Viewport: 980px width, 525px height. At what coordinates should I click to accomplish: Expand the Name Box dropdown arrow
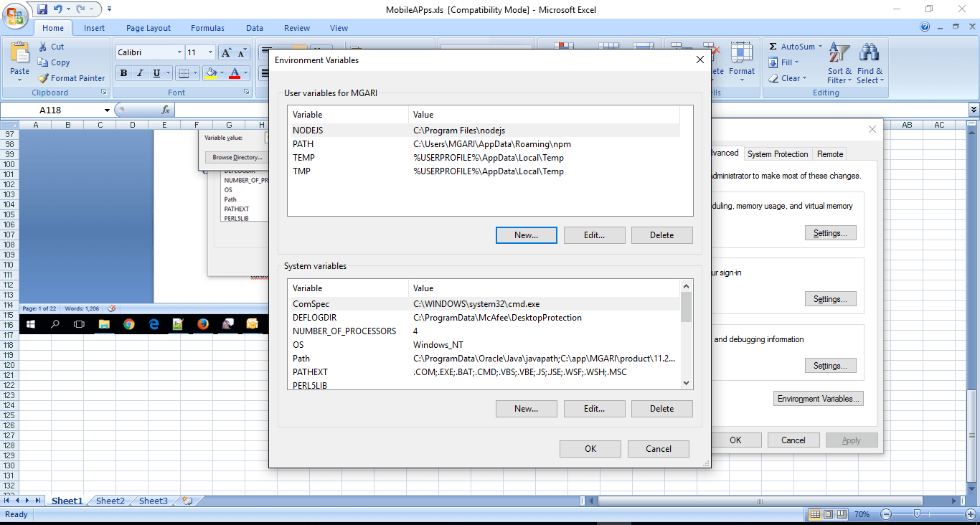pyautogui.click(x=107, y=110)
